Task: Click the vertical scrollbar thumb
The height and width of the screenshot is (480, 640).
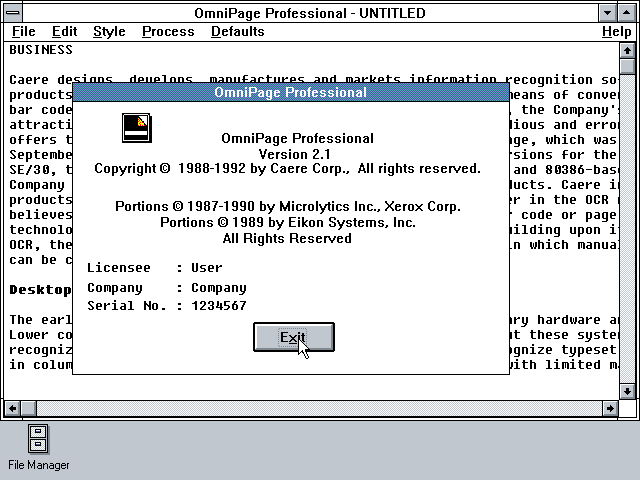Action: (627, 66)
